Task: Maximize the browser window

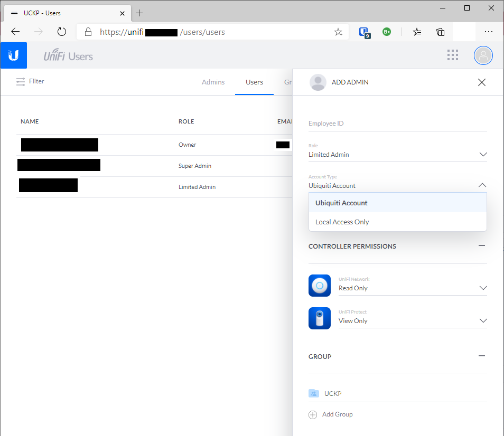Action: click(467, 8)
